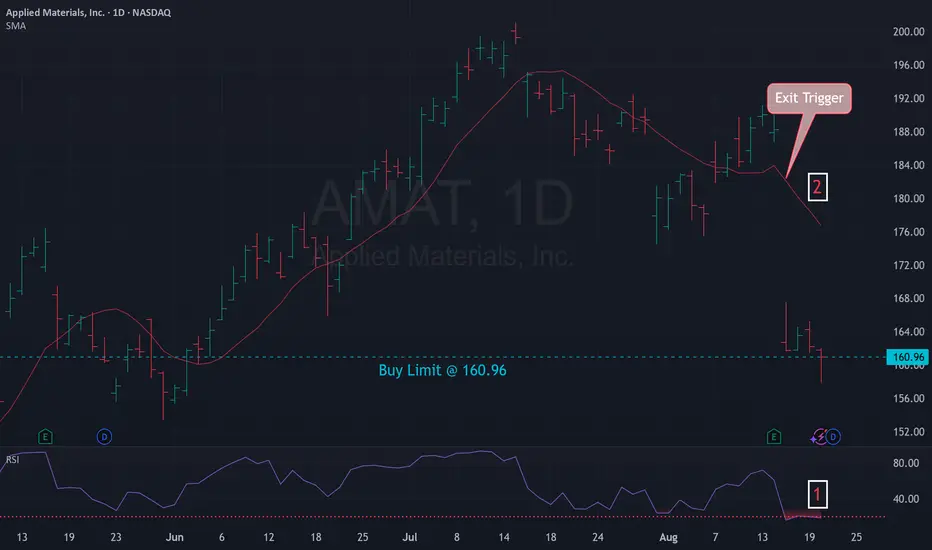Click the 184.00 price axis label
The image size is (932, 550).
[908, 165]
